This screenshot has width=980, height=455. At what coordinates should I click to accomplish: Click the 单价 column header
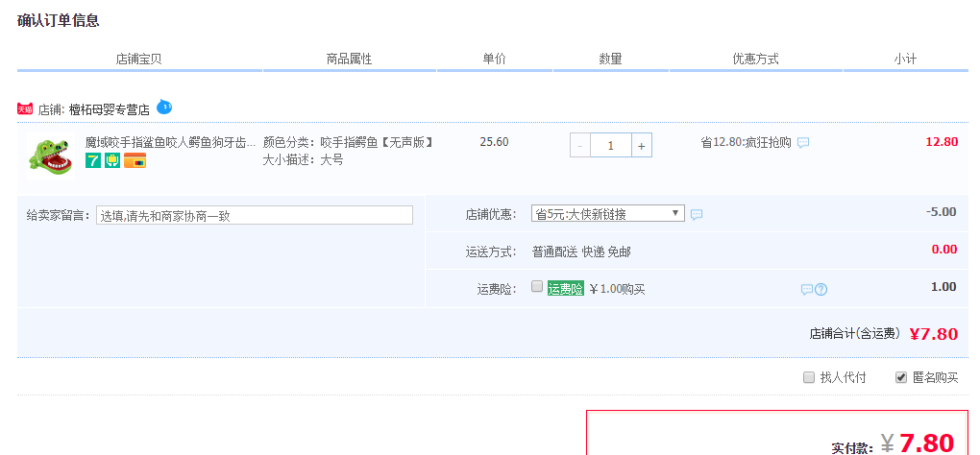click(495, 60)
